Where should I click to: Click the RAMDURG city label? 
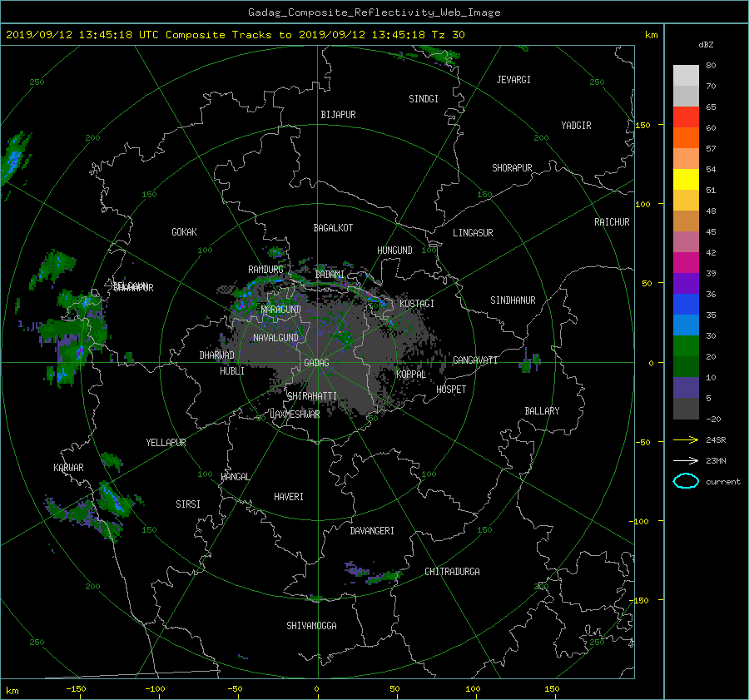pos(265,270)
